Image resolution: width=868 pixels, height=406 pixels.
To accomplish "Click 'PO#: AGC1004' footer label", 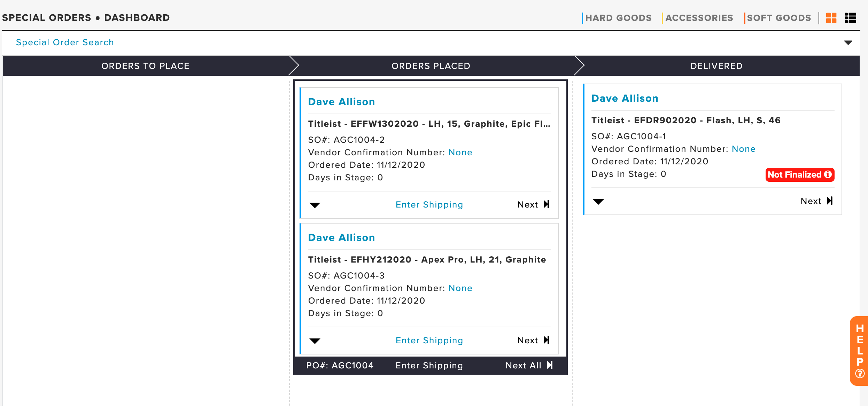I will [x=340, y=365].
